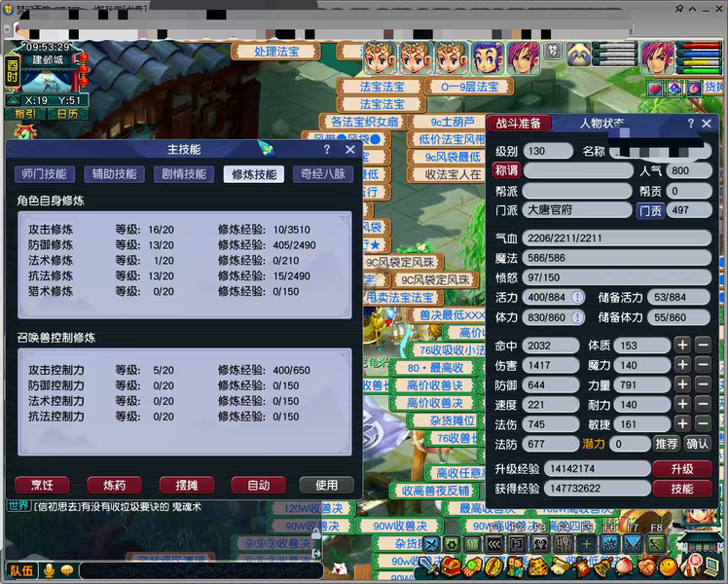Switch to the 师门技能 tab

[x=44, y=174]
